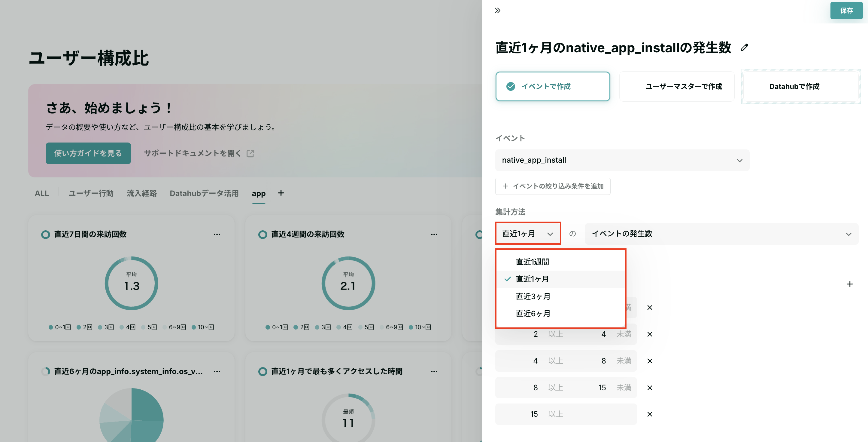Switch to ALL tab

42,193
